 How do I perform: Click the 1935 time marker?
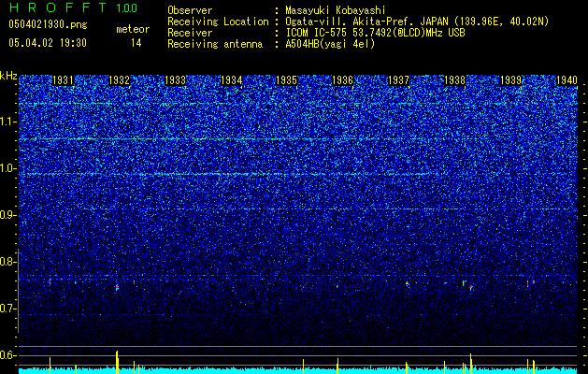[x=286, y=80]
